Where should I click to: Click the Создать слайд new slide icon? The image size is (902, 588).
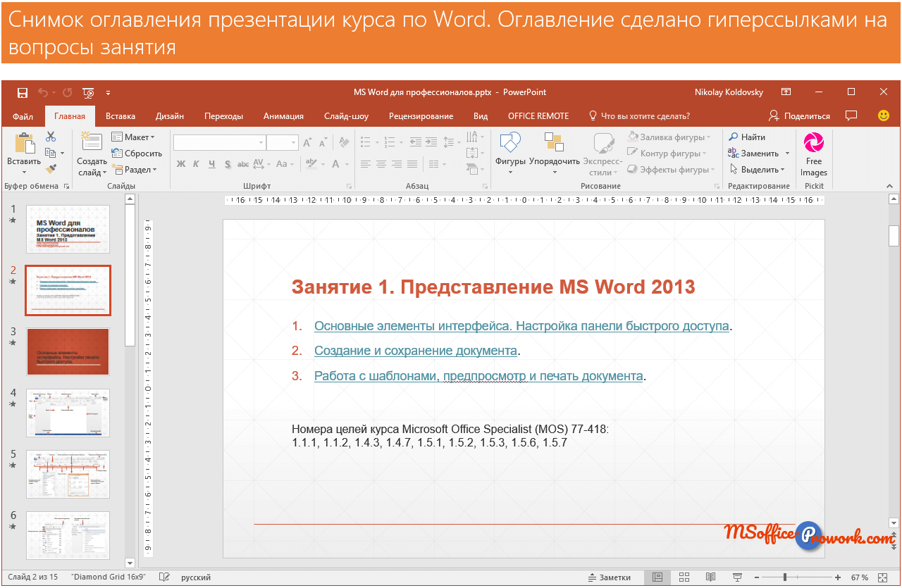[x=92, y=143]
